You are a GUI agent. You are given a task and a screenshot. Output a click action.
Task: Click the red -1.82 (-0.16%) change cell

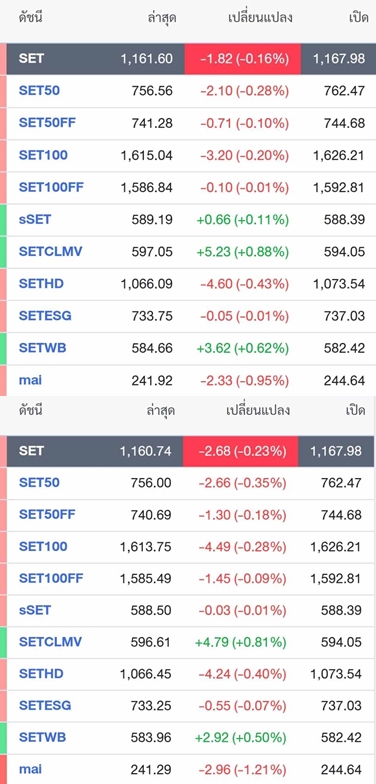click(242, 58)
